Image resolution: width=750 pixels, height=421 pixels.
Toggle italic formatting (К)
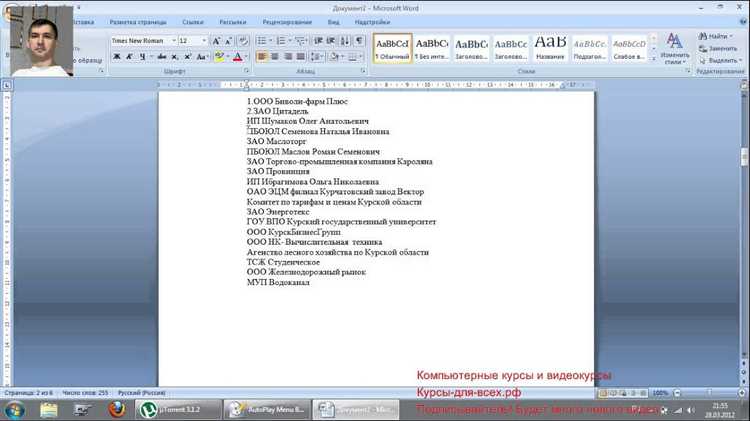[129, 57]
